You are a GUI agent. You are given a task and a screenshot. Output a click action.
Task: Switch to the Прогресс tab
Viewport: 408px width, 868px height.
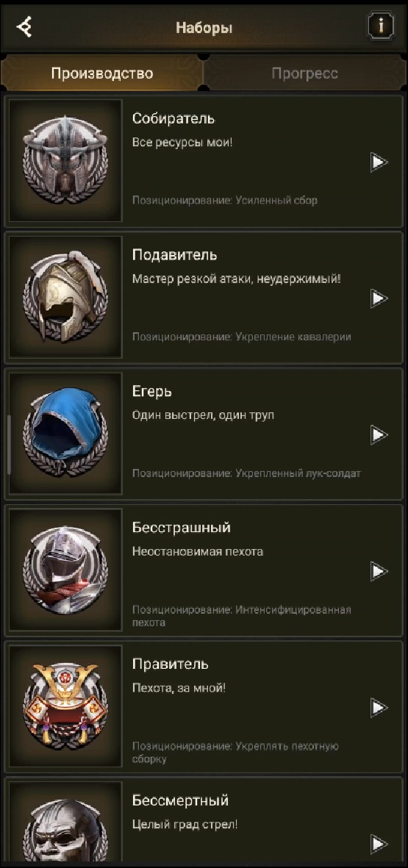[305, 73]
